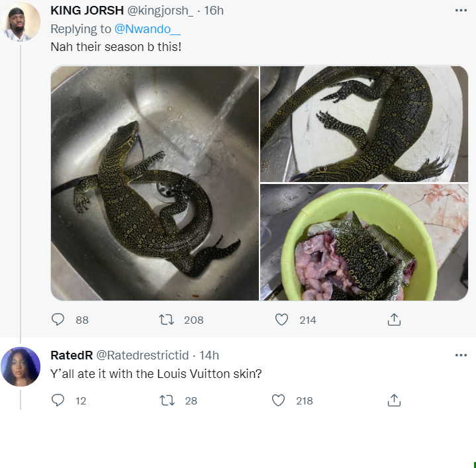Screen dimensions: 476x468
Task: View RatedR's profile avatar
Action: click(21, 367)
